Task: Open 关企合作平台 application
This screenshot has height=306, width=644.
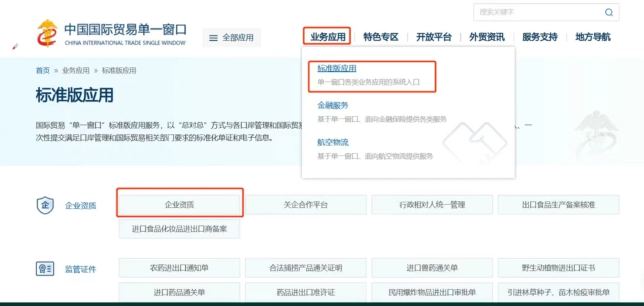Action: [306, 204]
